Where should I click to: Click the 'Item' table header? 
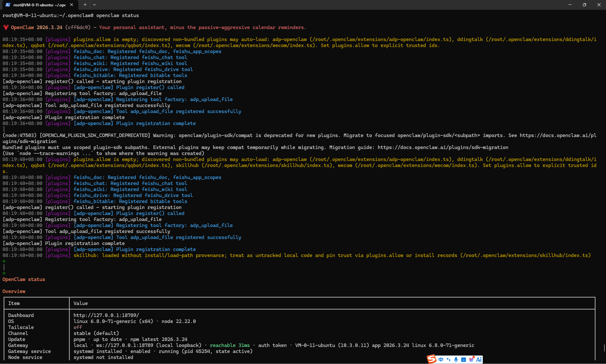point(14,303)
